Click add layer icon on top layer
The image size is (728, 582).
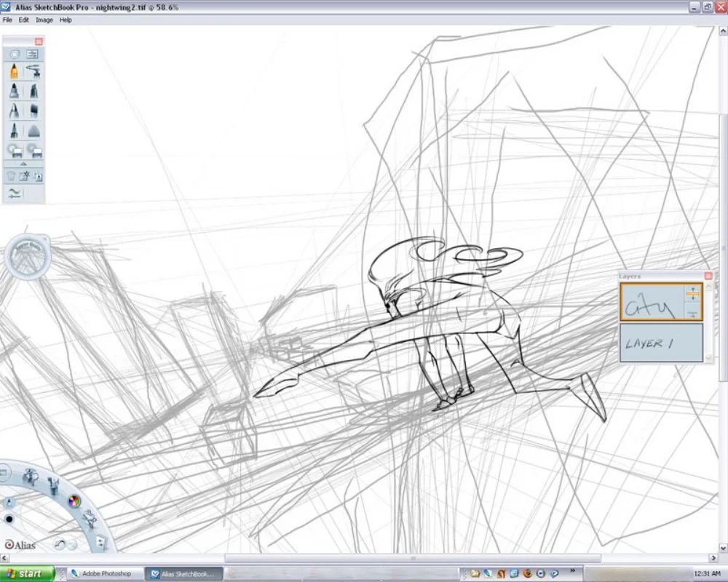[693, 293]
